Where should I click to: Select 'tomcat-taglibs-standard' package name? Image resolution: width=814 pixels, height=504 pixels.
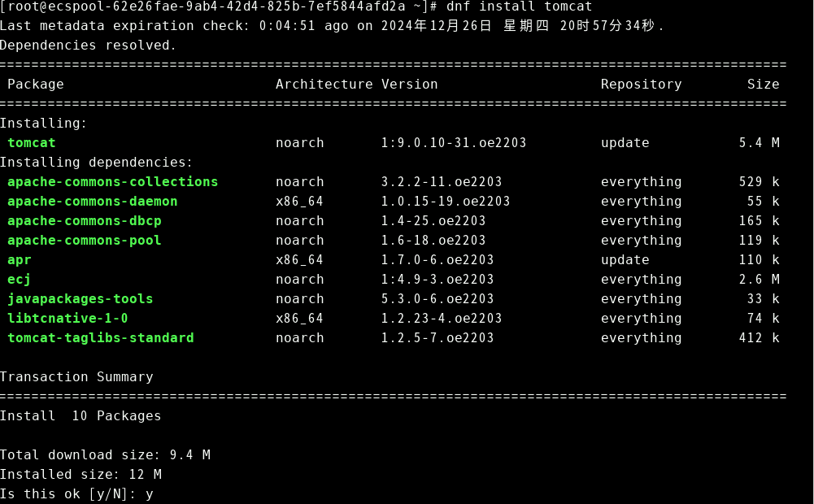[x=100, y=338]
